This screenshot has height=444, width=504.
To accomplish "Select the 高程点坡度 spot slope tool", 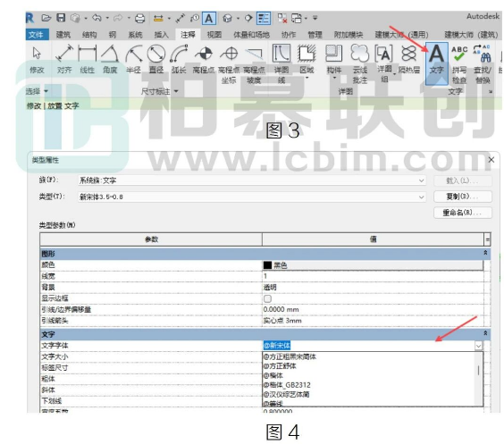I will point(254,64).
